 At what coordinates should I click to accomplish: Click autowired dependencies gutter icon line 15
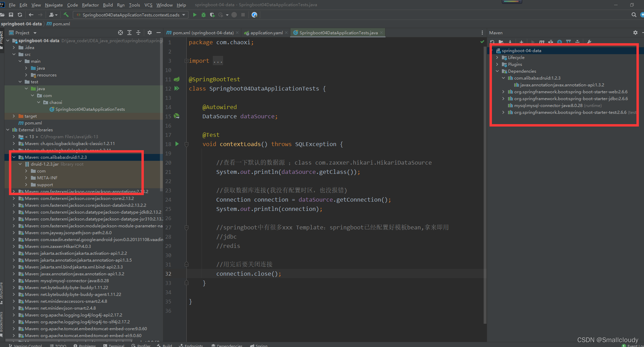coord(177,116)
